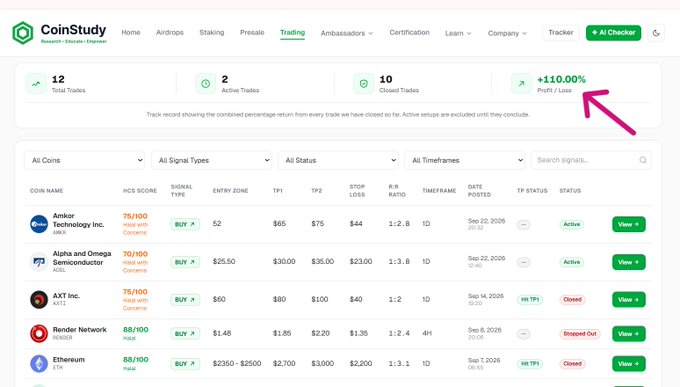
Task: Click the CoinStudy hexagon logo
Action: (x=23, y=33)
